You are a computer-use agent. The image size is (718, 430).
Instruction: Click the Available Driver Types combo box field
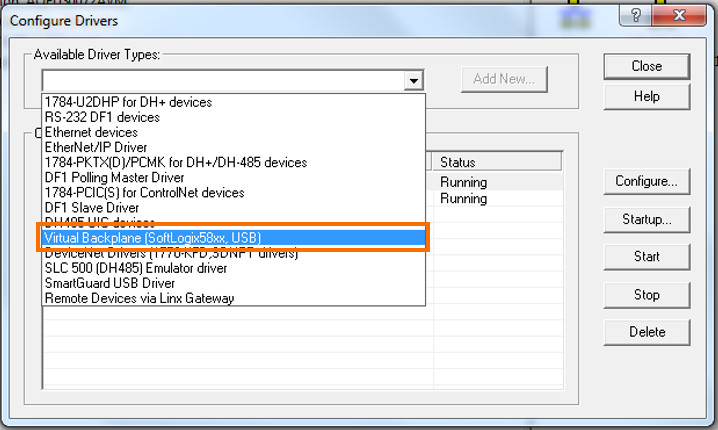233,81
